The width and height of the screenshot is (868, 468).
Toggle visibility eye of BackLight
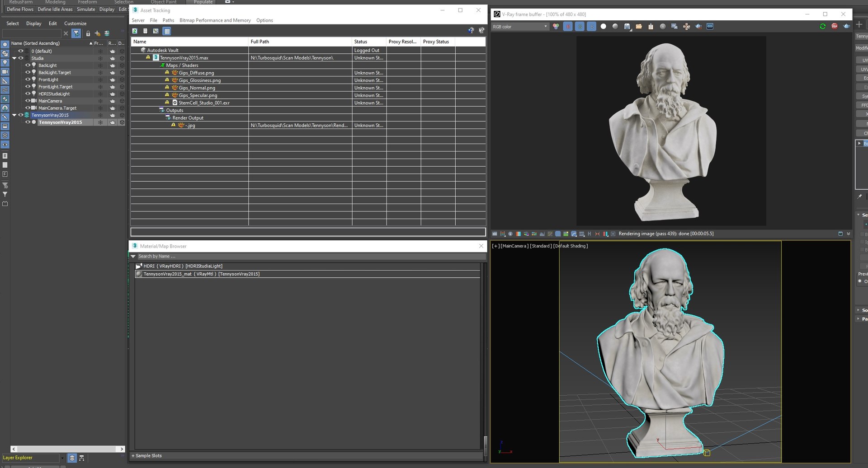[x=28, y=66]
